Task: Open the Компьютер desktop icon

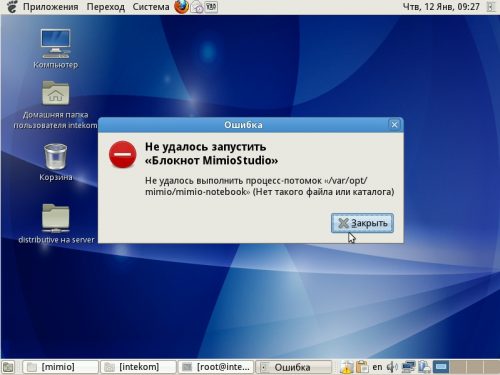Action: (56, 48)
